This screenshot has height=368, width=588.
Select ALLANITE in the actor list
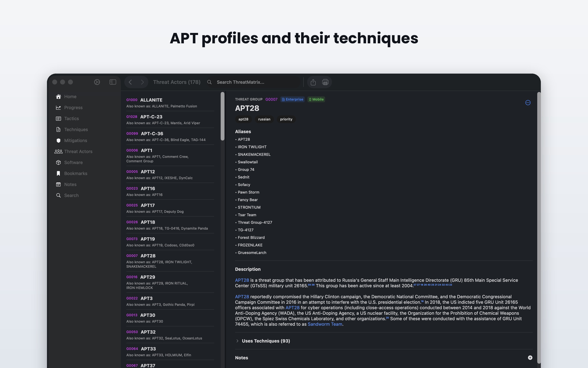[x=170, y=103]
